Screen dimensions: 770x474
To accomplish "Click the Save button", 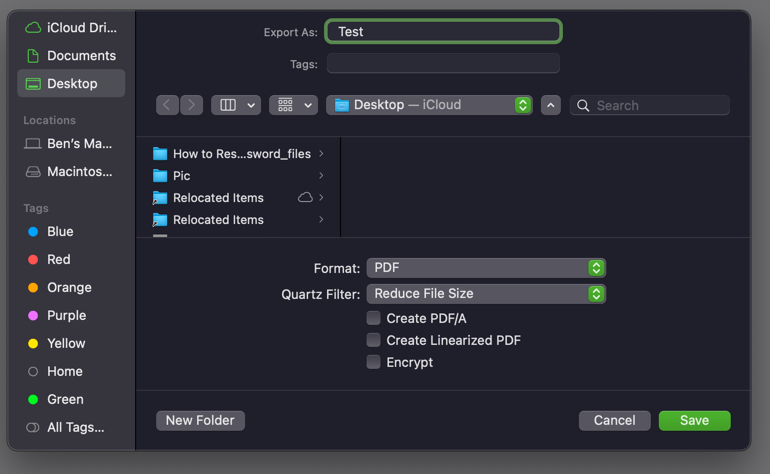I will click(694, 421).
